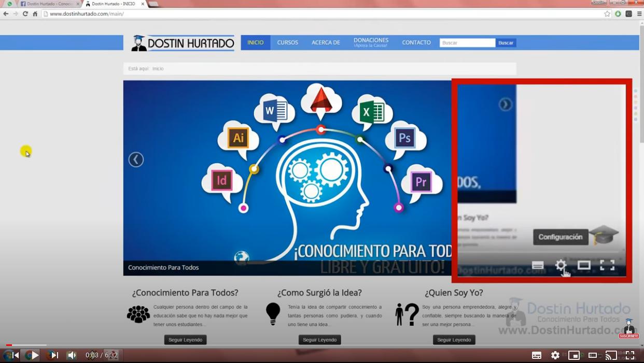Click Seguir Leyendo under Conocimiento Para Todos

(x=186, y=340)
